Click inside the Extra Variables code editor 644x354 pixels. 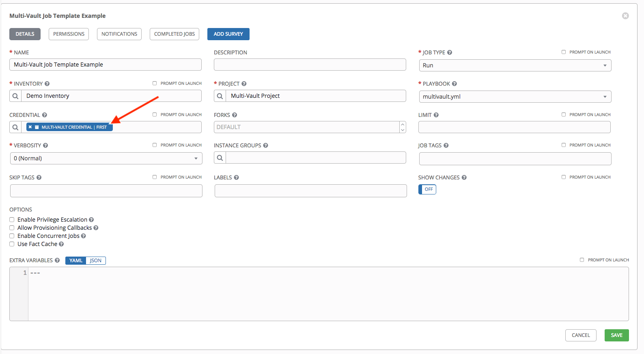point(328,294)
